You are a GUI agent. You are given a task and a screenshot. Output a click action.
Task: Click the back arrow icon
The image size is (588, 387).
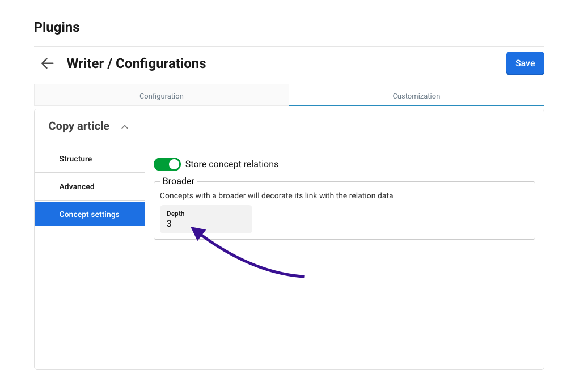click(48, 63)
